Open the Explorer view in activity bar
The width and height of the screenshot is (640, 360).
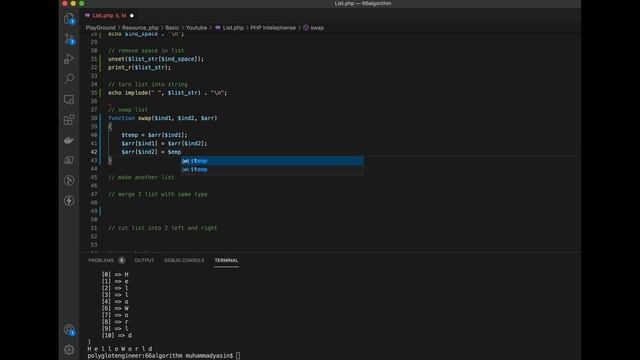(69, 18)
